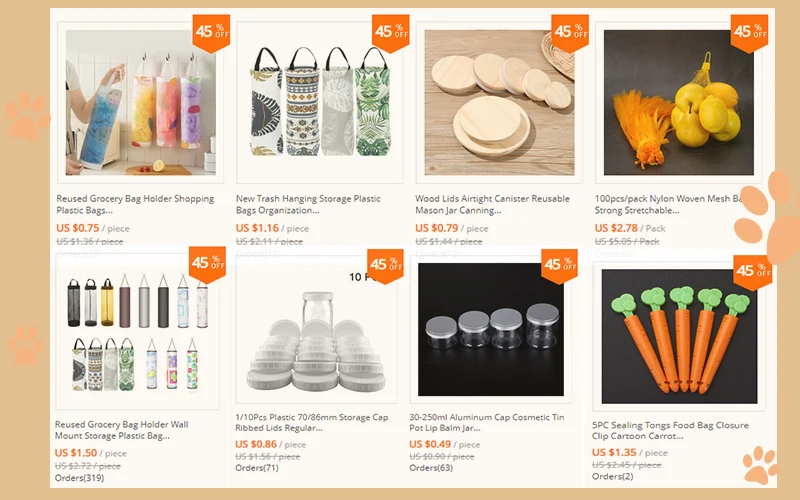Select the Nylon Woven Mesh Bag photo
Image resolution: width=800 pixels, height=500 pixels.
679,103
